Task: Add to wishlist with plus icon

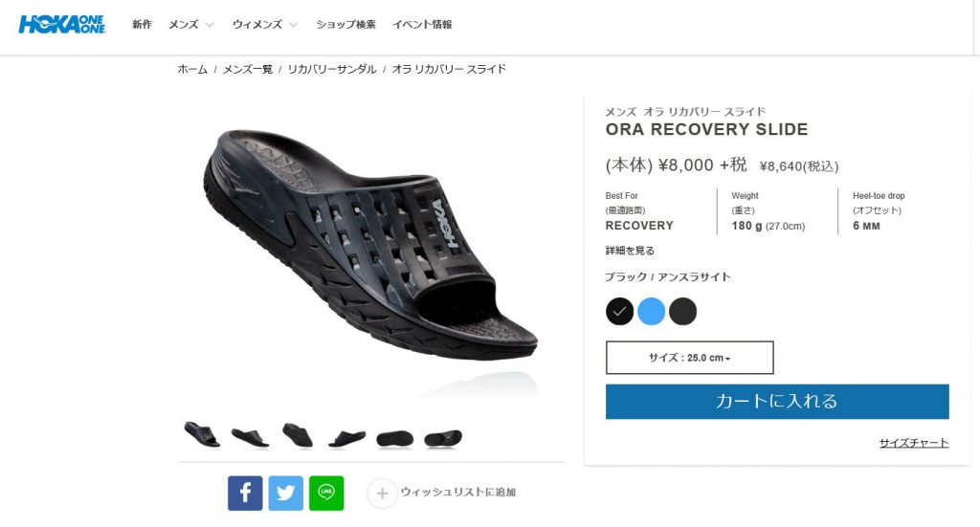Action: click(382, 494)
